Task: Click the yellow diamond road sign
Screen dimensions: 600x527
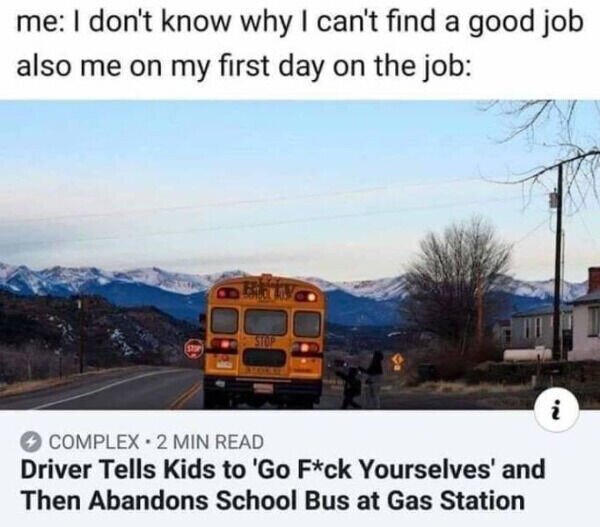Action: [396, 360]
